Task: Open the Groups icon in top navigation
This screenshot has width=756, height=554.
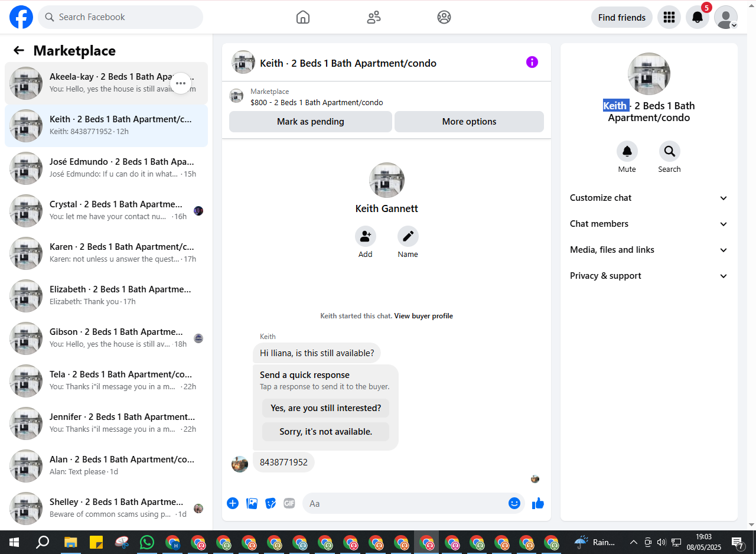Action: pos(444,17)
